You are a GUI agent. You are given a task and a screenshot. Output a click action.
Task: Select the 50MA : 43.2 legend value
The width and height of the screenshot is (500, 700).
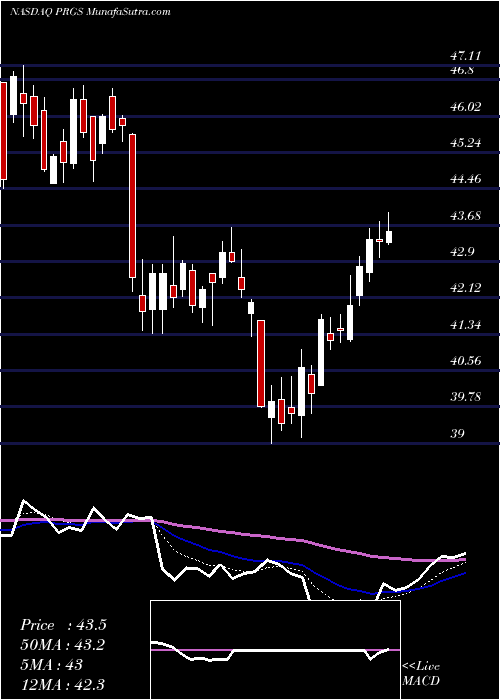pos(62,645)
